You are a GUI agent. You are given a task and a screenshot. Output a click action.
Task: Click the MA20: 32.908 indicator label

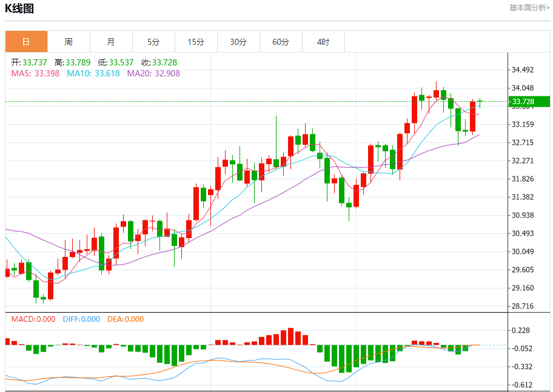coord(153,73)
